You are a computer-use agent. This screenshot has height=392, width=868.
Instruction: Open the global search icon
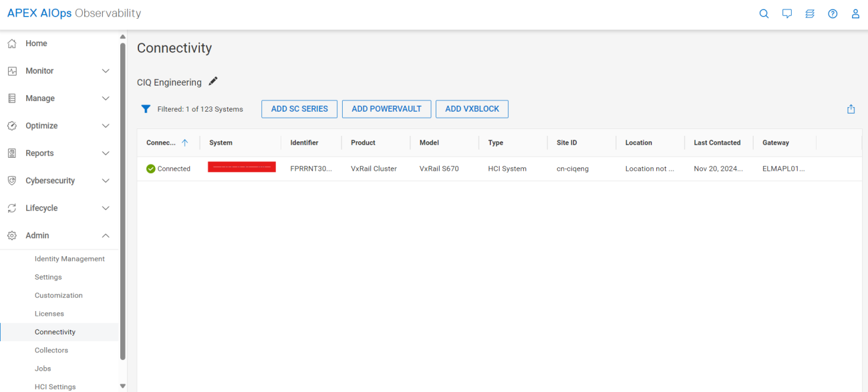pyautogui.click(x=764, y=13)
